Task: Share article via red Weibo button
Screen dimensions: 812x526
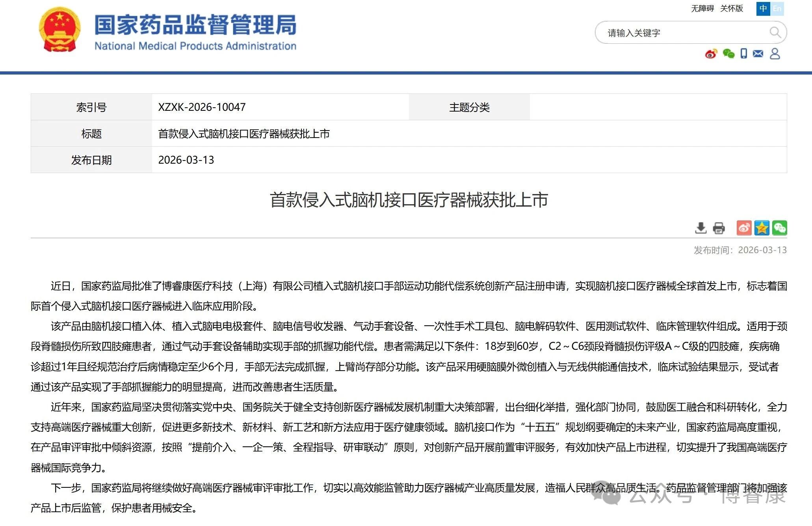Action: point(744,228)
